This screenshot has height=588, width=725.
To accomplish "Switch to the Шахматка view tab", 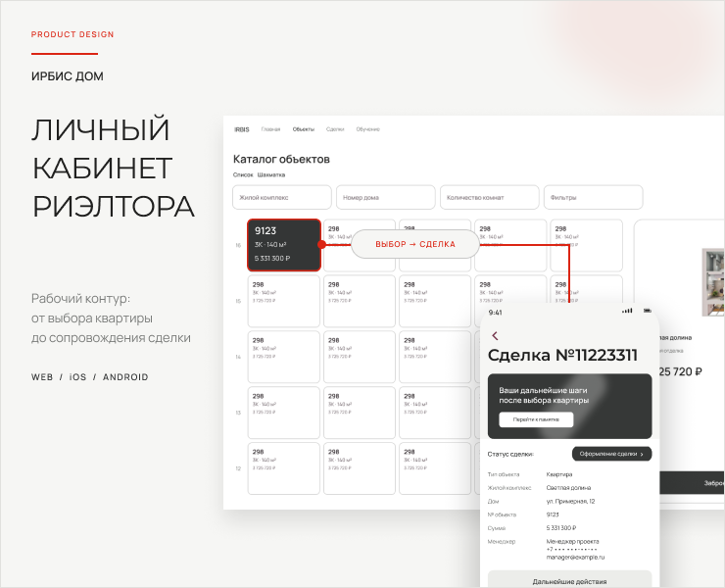I will pos(271,174).
